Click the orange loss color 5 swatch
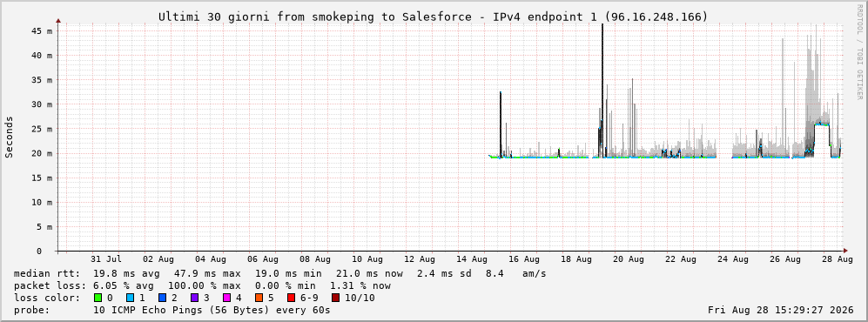This screenshot has height=322, width=868. (x=259, y=299)
